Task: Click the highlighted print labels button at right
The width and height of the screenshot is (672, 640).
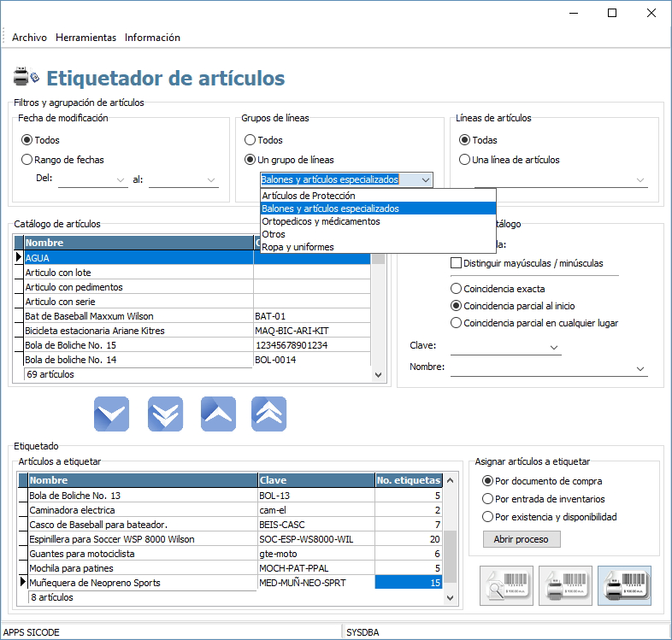Action: coord(624,586)
